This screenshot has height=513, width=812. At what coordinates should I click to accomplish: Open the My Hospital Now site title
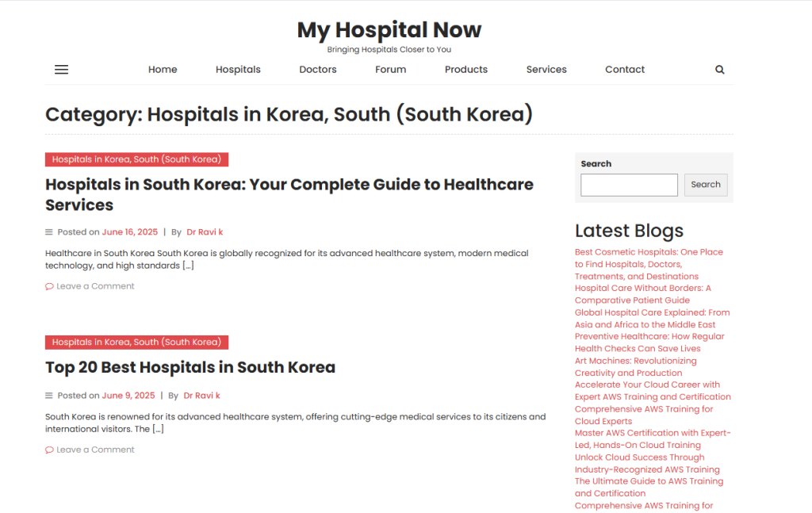(x=389, y=30)
